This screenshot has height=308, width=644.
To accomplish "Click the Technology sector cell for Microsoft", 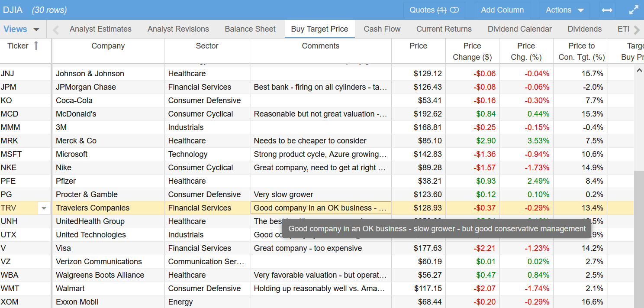I will [x=207, y=154].
